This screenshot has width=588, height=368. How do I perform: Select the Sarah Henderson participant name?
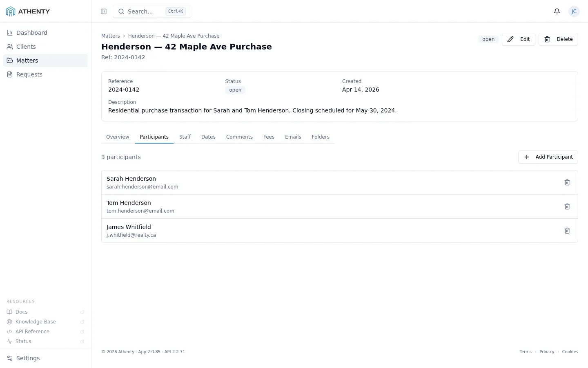pos(131,179)
